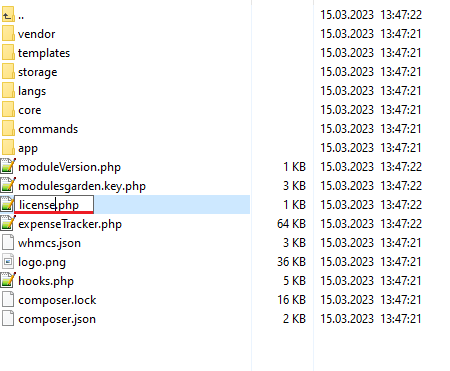Click the moduleVersion.php file icon

[8, 166]
